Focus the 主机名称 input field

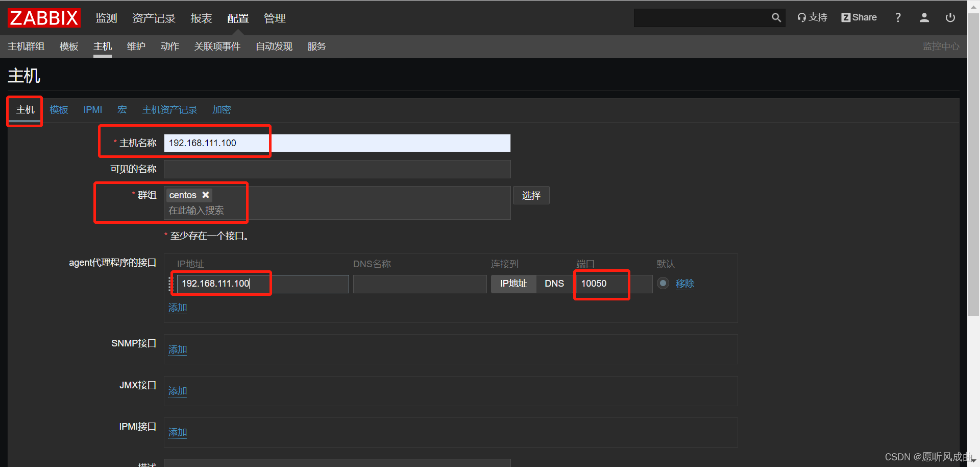coord(337,143)
